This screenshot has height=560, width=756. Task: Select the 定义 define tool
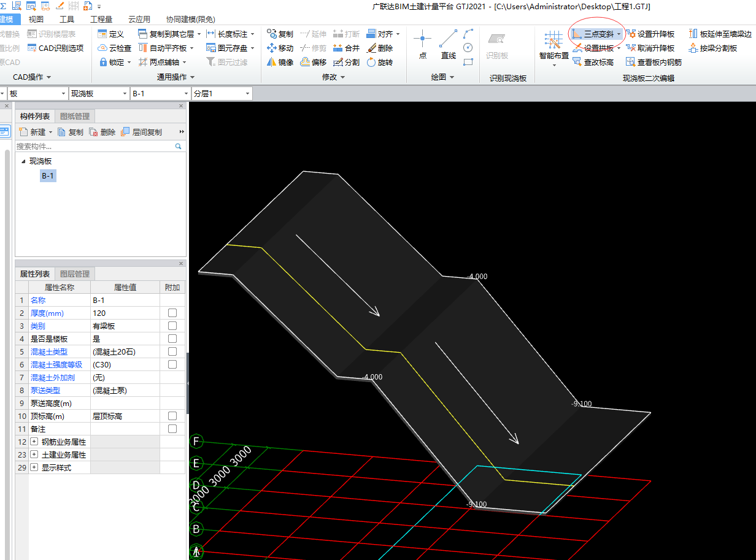[111, 34]
